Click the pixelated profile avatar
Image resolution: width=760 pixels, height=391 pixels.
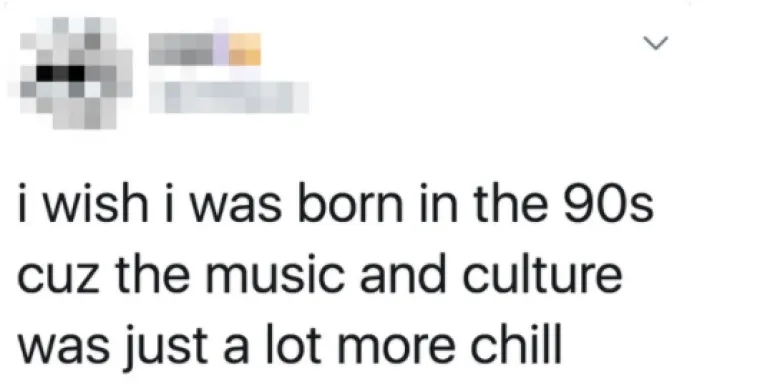click(69, 73)
